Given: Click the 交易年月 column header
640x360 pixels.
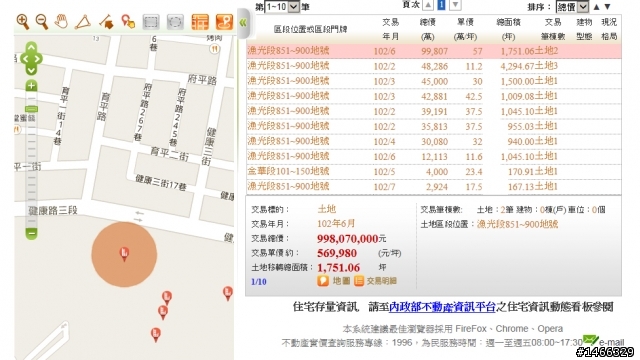Looking at the screenshot, I should (x=391, y=29).
